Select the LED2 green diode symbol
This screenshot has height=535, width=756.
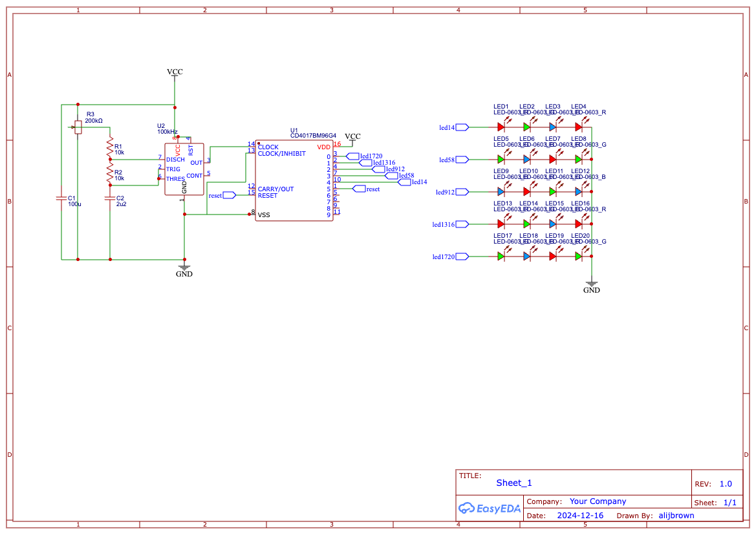[527, 127]
